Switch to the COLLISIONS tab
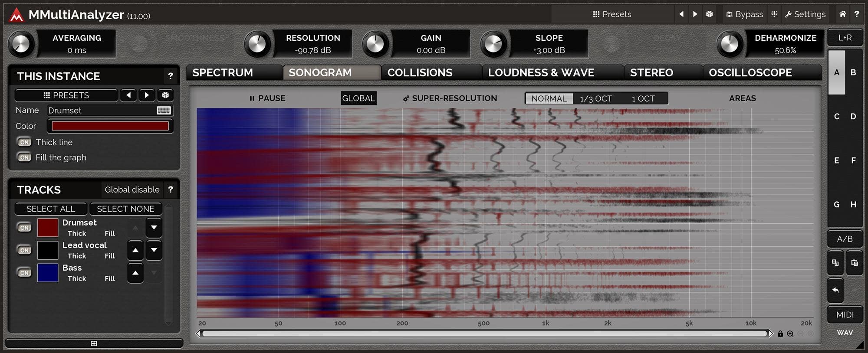This screenshot has height=353, width=868. (431, 72)
